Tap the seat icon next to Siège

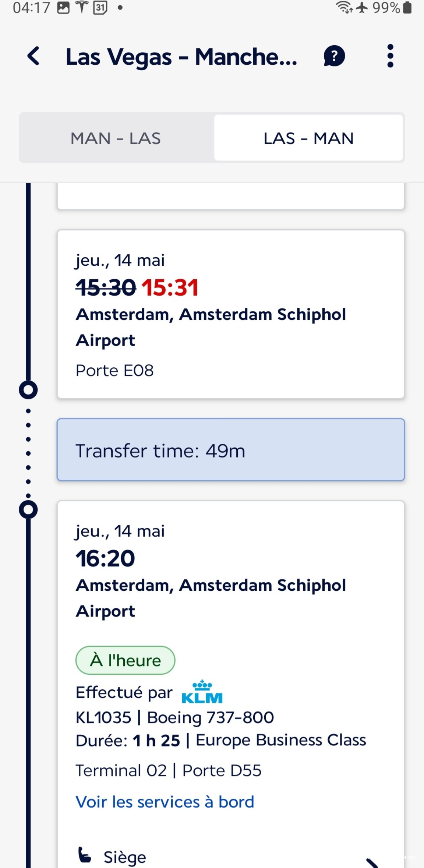[x=84, y=855]
